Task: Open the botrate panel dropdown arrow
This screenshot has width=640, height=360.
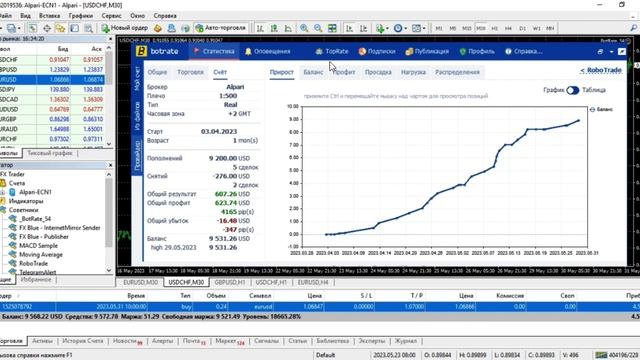Action: tap(611, 52)
